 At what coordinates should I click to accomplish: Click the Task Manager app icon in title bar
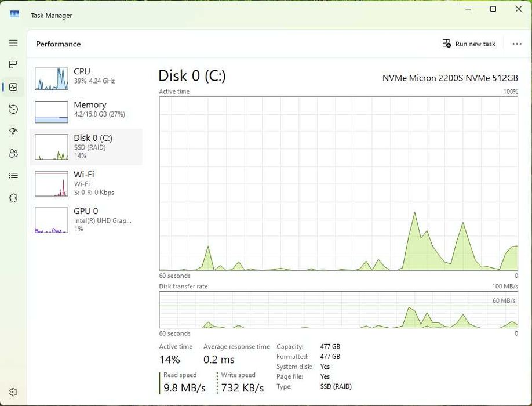[x=14, y=14]
